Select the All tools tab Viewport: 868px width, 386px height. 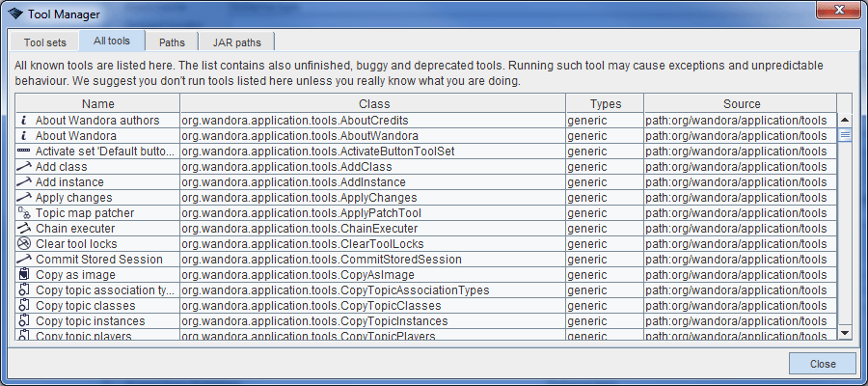click(112, 41)
